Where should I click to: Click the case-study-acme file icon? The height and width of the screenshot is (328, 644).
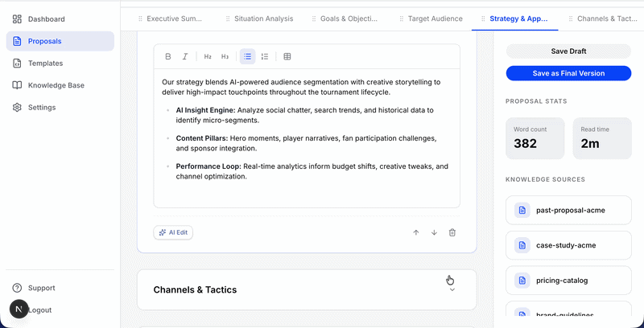(x=522, y=245)
